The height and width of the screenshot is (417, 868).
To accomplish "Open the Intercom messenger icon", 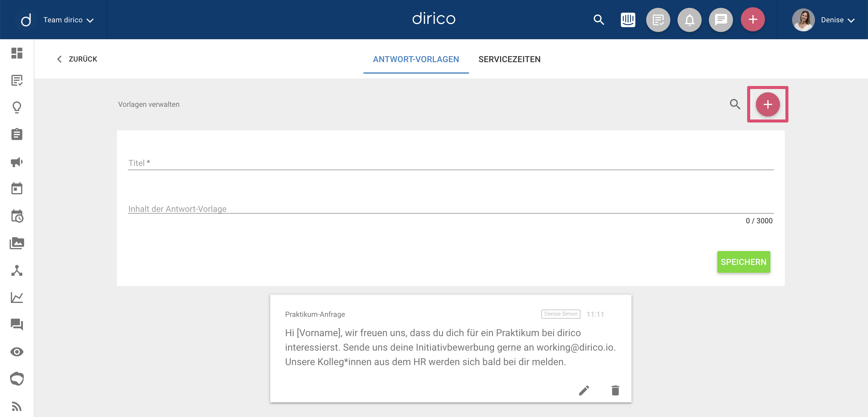I will pos(628,20).
